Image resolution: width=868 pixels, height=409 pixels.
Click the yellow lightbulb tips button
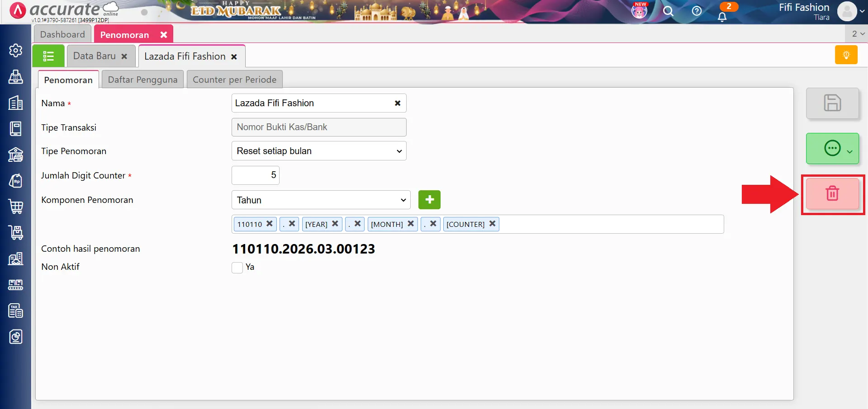846,55
